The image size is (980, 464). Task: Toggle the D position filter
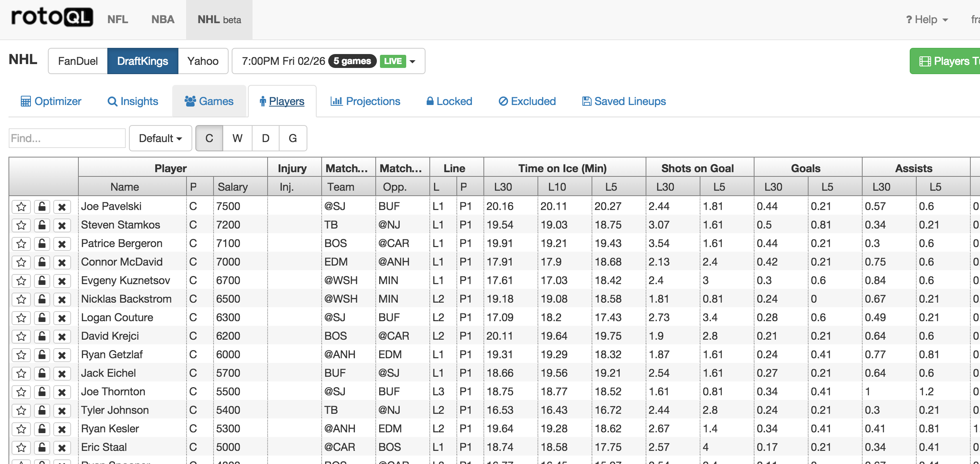[265, 138]
